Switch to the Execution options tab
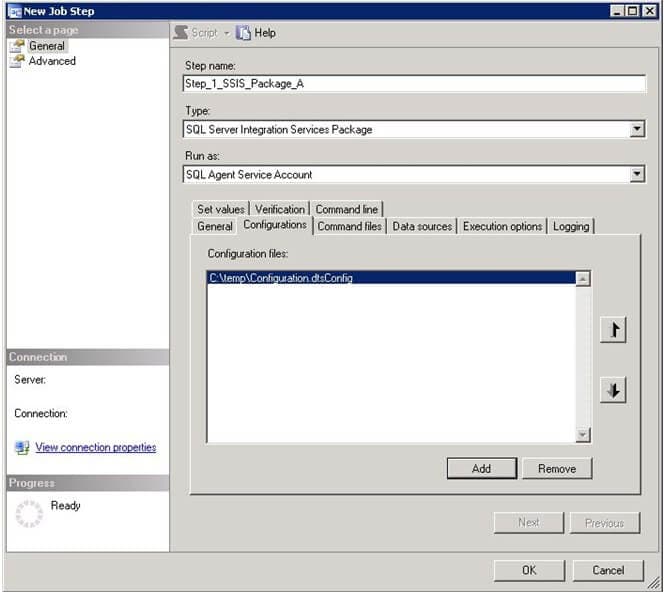 [502, 226]
